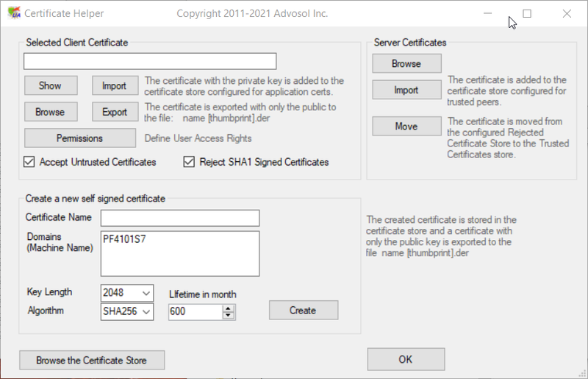The image size is (588, 379).
Task: Move certificate from Rejected to Trusted store
Action: (x=406, y=127)
